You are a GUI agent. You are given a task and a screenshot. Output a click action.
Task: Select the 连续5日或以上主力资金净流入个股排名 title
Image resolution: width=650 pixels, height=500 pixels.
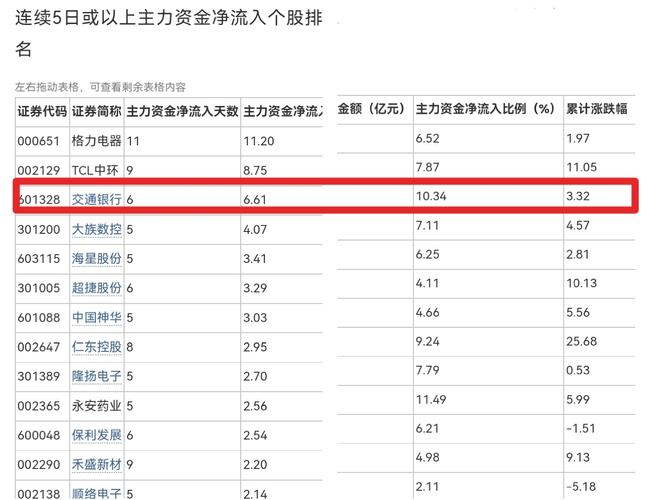click(168, 33)
